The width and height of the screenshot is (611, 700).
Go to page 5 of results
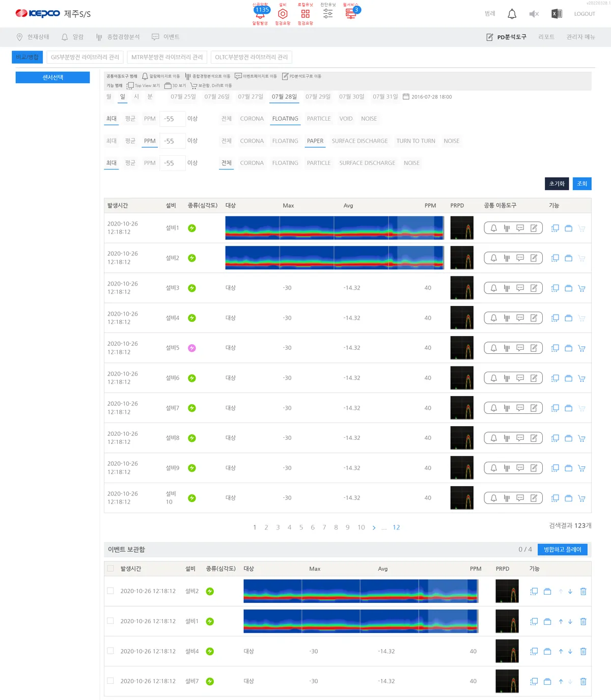[x=301, y=527]
